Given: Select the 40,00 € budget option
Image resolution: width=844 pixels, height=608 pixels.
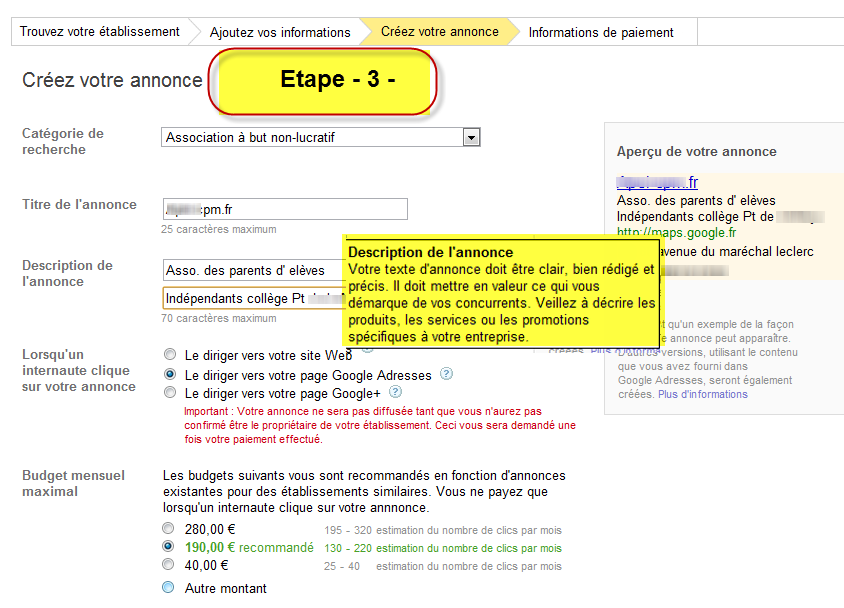Looking at the screenshot, I should [x=168, y=564].
